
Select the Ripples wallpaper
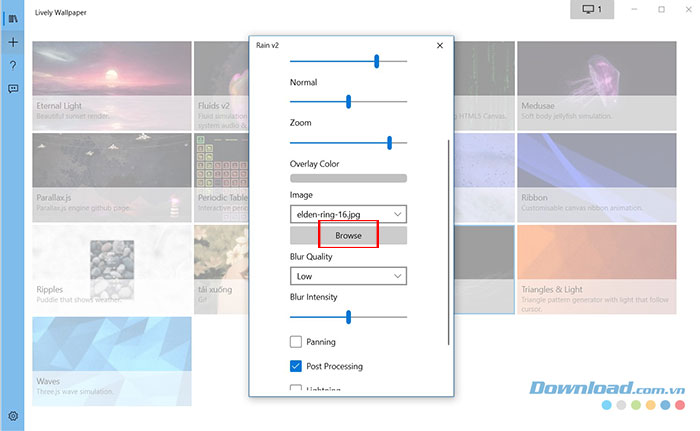[112, 269]
